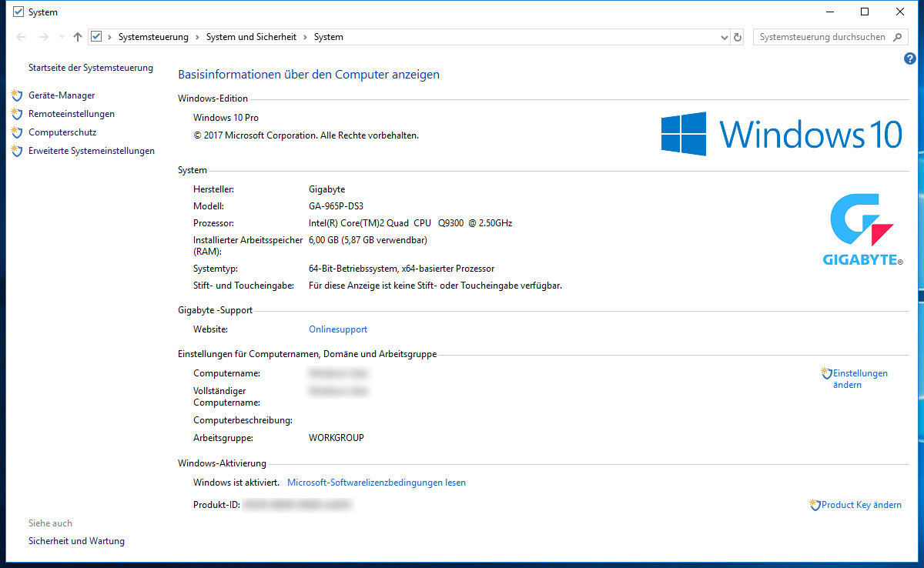Maximize the System window
Screen dimensions: 924x568
click(x=865, y=12)
